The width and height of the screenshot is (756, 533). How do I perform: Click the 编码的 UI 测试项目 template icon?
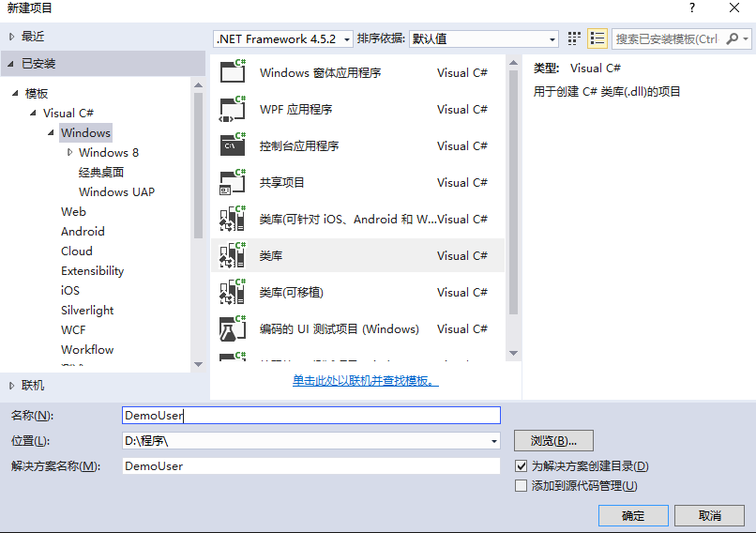click(x=233, y=328)
